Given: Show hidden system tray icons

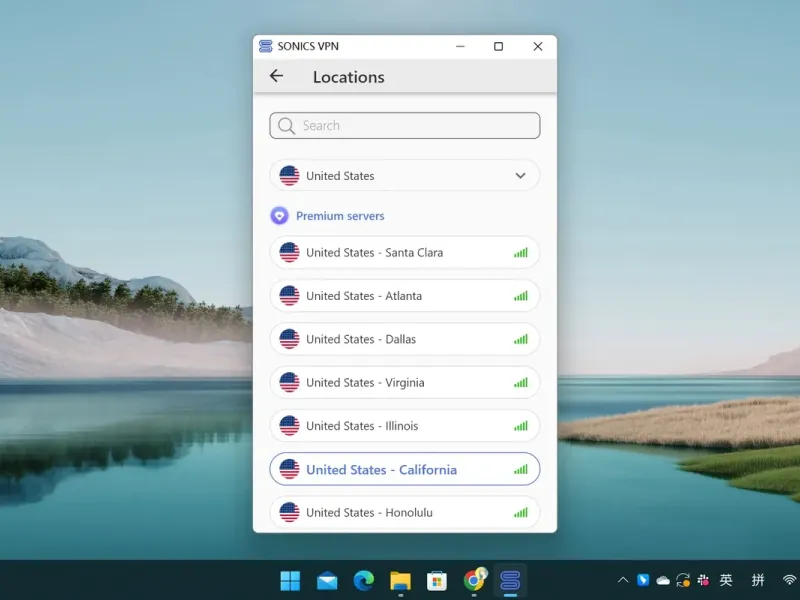Looking at the screenshot, I should [623, 580].
